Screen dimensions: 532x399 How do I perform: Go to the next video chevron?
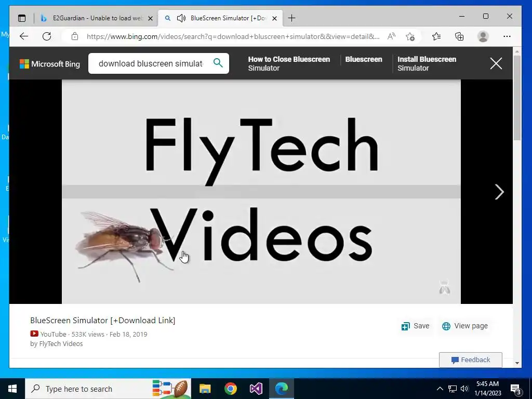(x=499, y=192)
